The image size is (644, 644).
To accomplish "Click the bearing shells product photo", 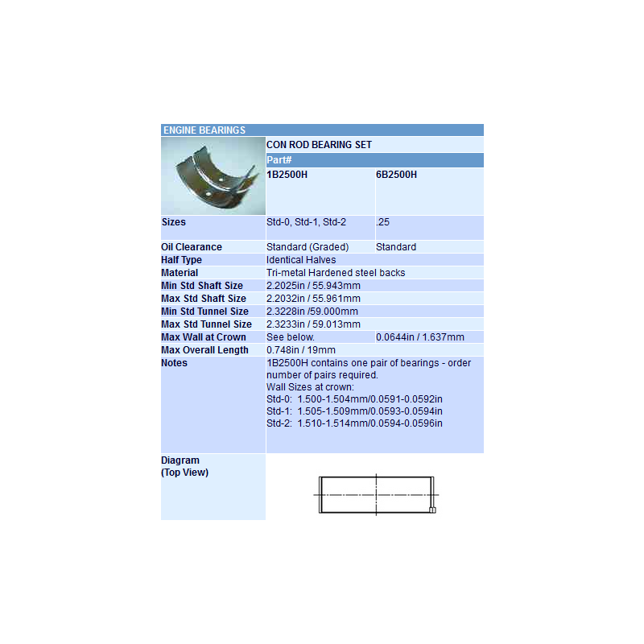I will point(213,175).
